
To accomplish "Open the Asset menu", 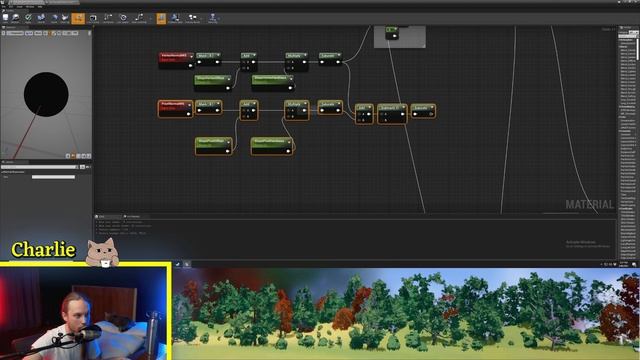I will 20,7.
